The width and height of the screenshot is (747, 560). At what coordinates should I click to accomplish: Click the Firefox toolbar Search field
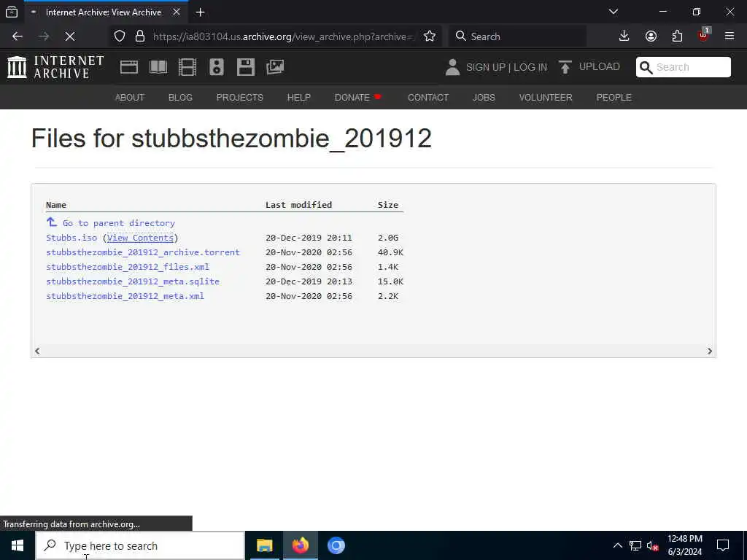click(x=517, y=36)
